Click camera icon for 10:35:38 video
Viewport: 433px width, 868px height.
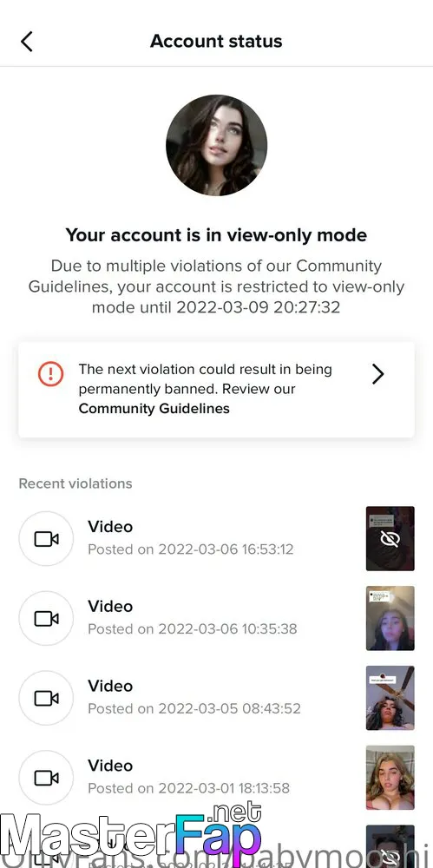point(46,618)
